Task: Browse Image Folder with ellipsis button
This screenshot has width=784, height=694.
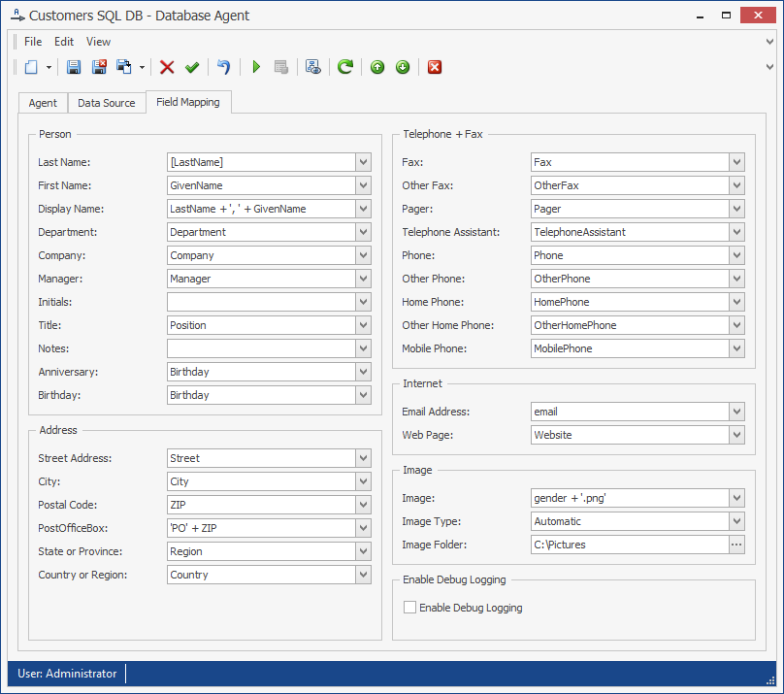Action: [x=736, y=545]
